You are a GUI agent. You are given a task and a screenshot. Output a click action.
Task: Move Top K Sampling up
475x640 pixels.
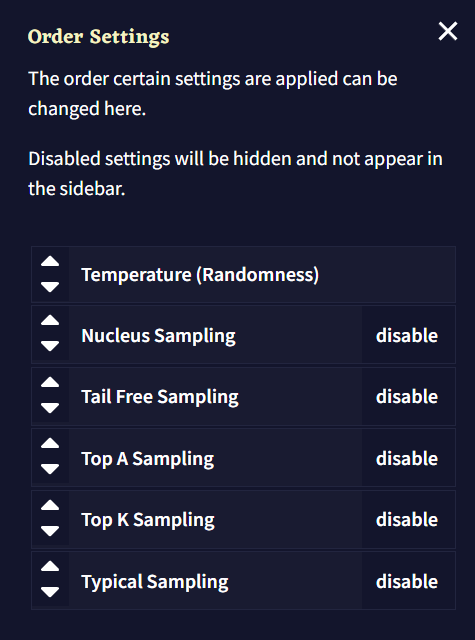[x=50, y=506]
